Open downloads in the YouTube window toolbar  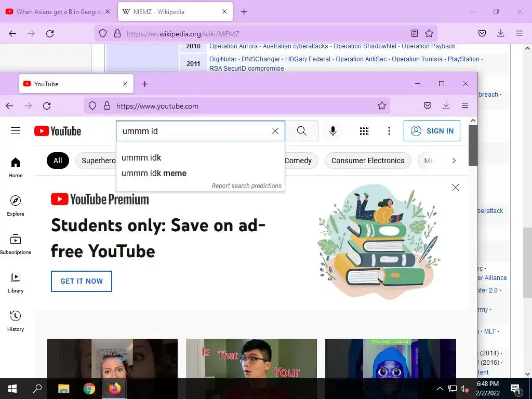446,106
